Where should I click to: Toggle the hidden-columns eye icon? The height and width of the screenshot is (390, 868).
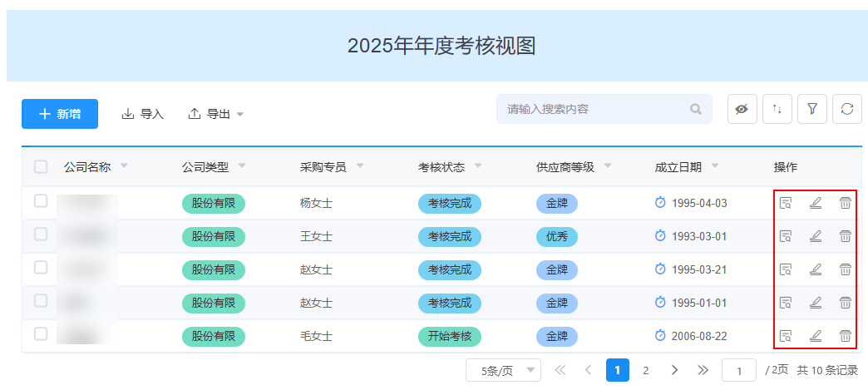tap(742, 109)
